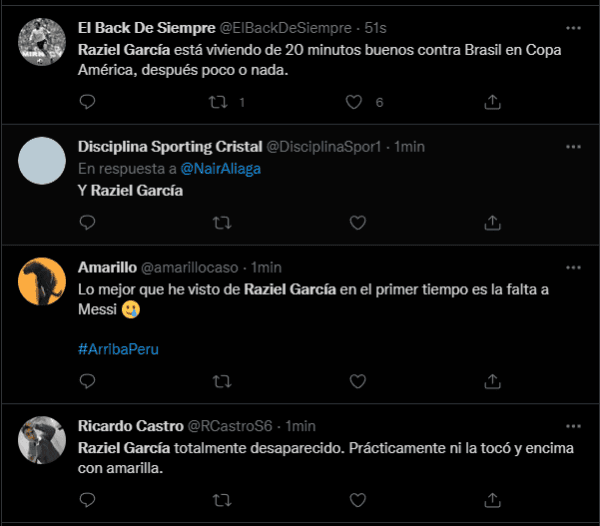Open the #ArribaPeru hashtag
600x526 pixels.
[x=118, y=350]
